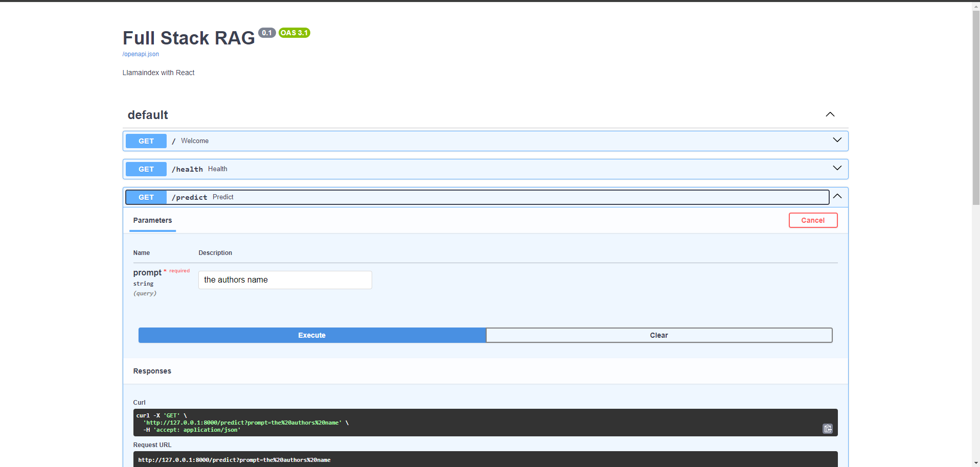Click the Responses heading
The width and height of the screenshot is (980, 467).
tap(152, 371)
